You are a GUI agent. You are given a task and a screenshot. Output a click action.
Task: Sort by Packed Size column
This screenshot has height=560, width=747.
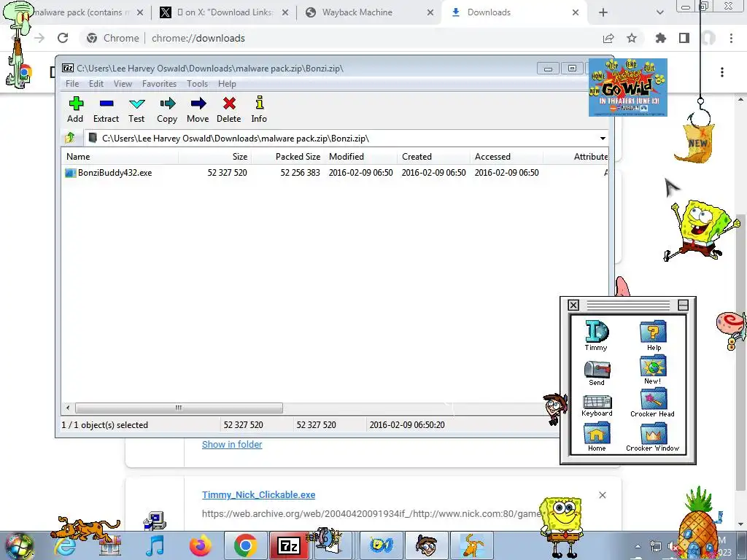287,157
